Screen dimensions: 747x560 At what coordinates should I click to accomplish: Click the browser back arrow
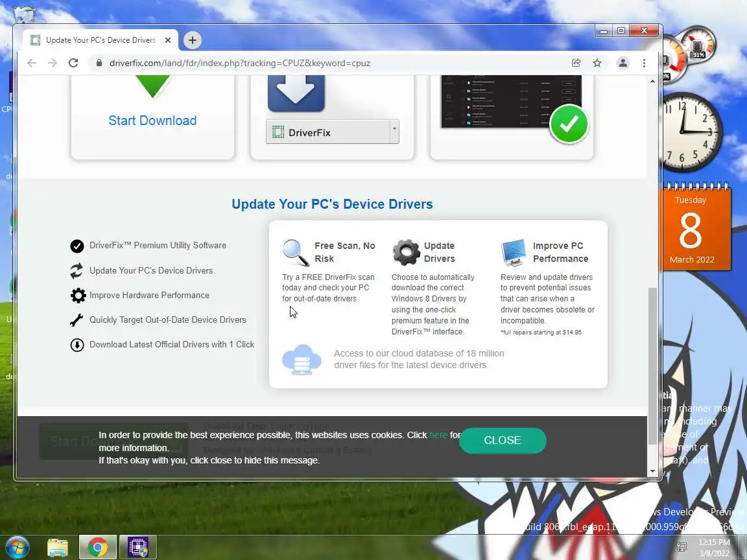tap(32, 63)
